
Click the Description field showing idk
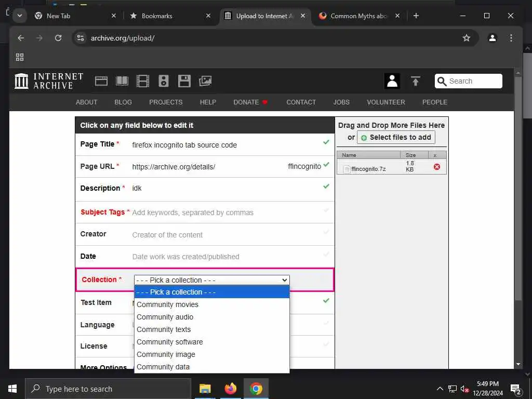pos(137,188)
